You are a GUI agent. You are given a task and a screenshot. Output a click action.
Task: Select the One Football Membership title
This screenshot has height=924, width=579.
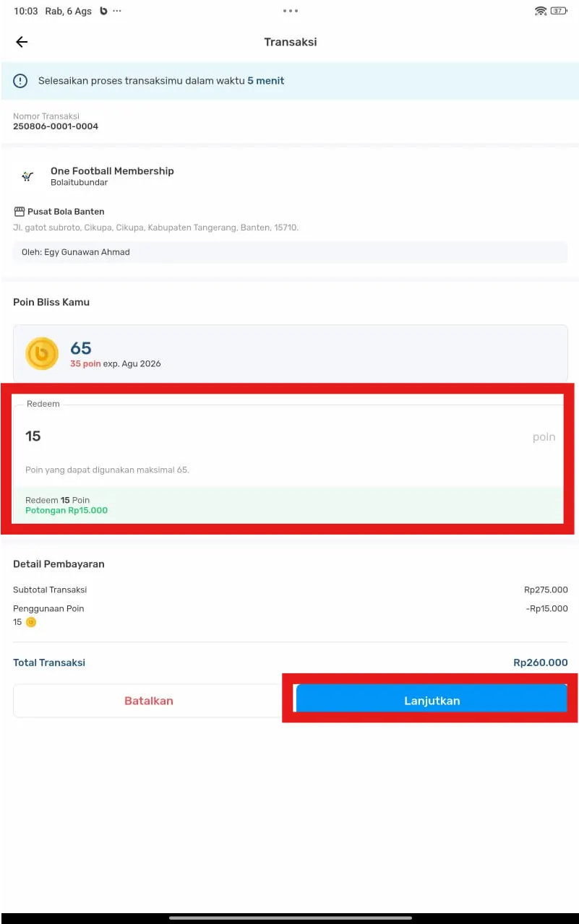pyautogui.click(x=112, y=171)
